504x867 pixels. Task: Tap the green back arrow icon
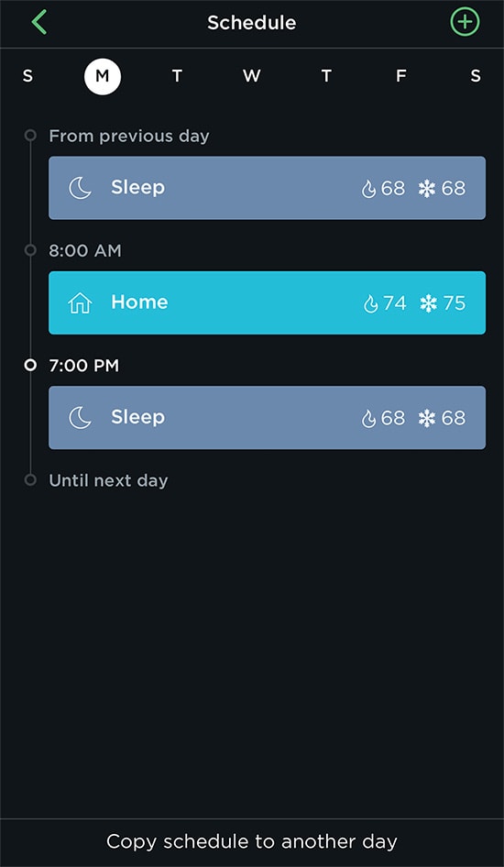(x=39, y=23)
